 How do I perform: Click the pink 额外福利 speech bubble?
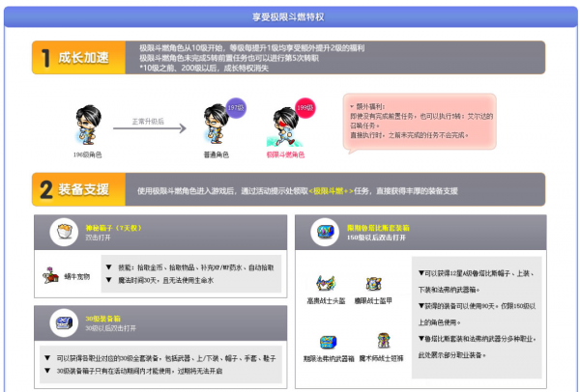coord(420,122)
